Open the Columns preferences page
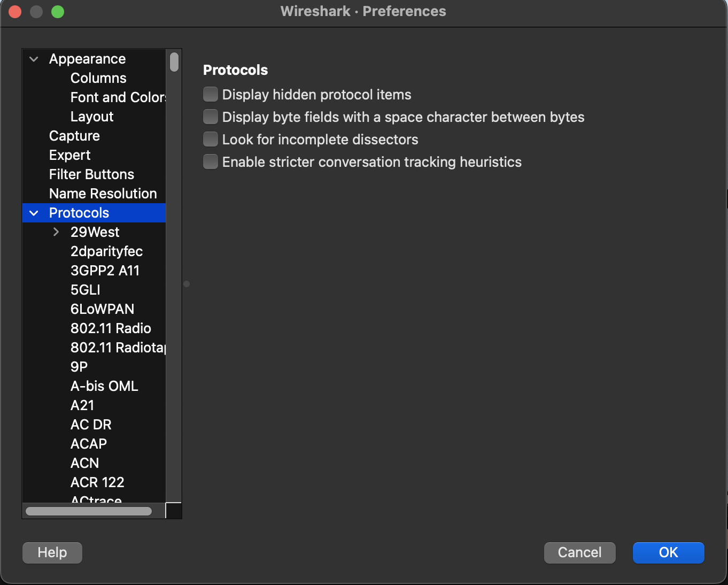Screen dimensions: 728x585 [x=98, y=78]
